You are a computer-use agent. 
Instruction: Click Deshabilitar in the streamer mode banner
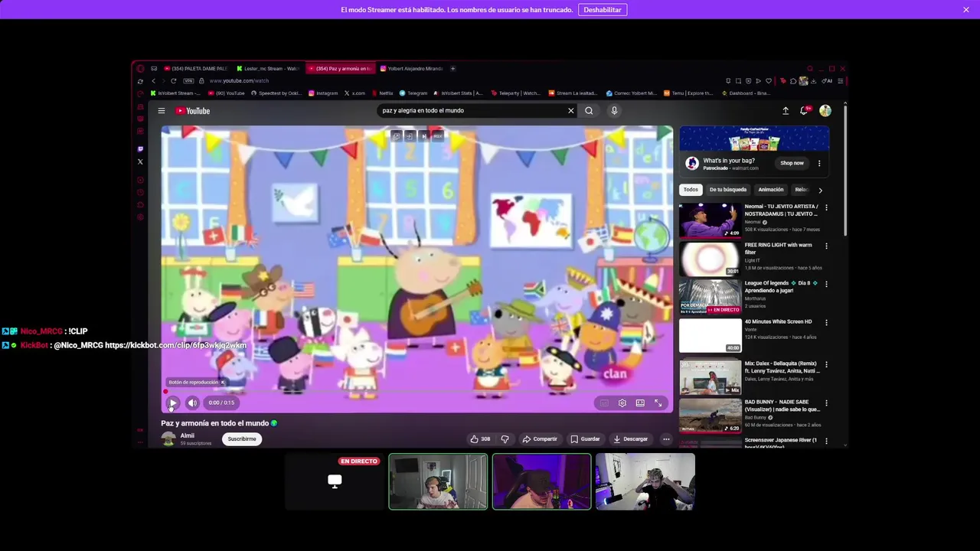(603, 10)
